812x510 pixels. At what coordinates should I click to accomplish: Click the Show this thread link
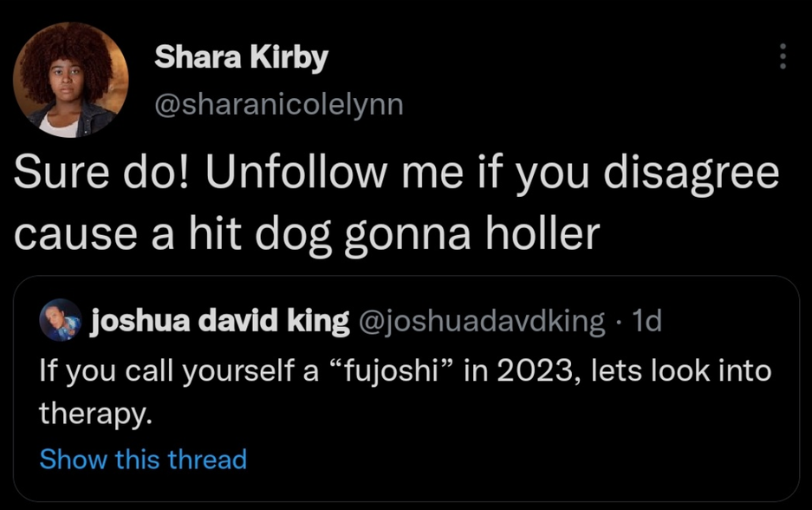coord(143,459)
